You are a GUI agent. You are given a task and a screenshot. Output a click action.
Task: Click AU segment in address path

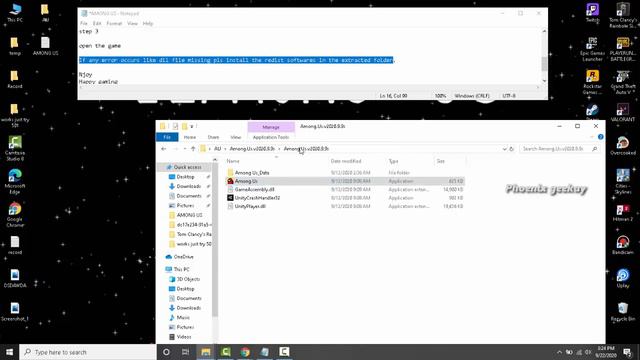pyautogui.click(x=218, y=149)
